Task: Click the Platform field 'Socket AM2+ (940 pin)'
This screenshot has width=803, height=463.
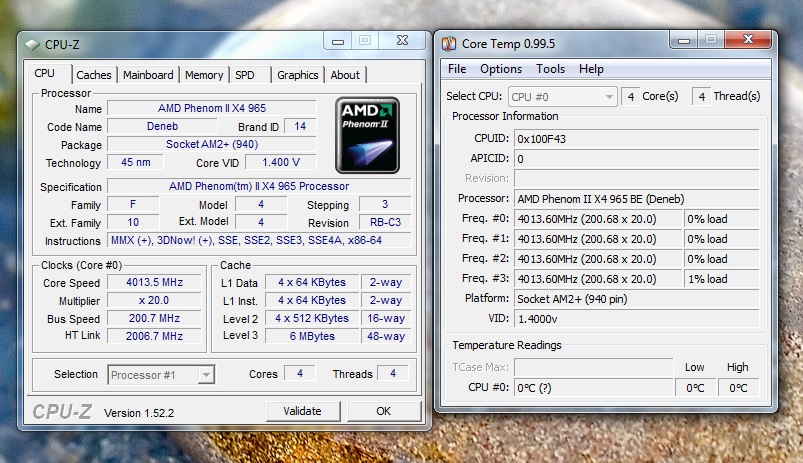Action: click(637, 299)
